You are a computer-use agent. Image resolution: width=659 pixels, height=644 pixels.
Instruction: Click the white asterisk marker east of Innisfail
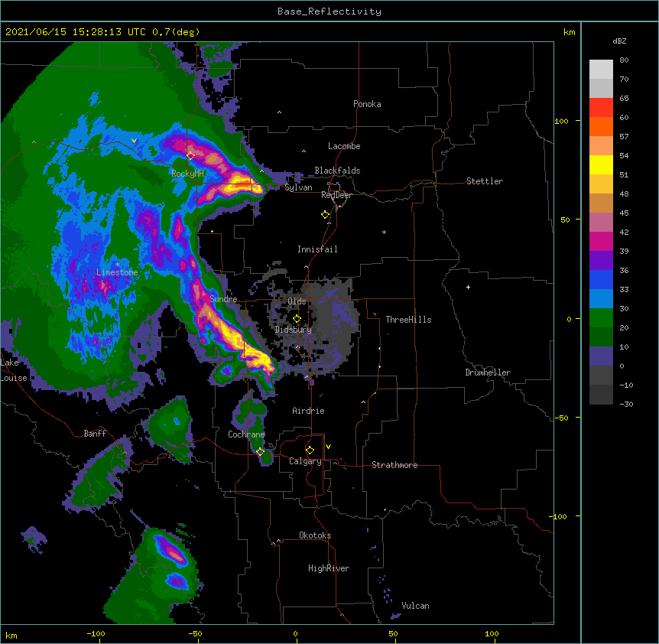(x=384, y=232)
